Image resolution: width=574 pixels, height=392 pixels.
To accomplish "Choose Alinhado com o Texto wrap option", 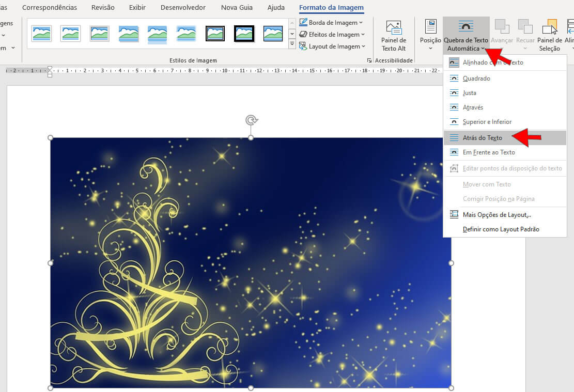I will 505,62.
